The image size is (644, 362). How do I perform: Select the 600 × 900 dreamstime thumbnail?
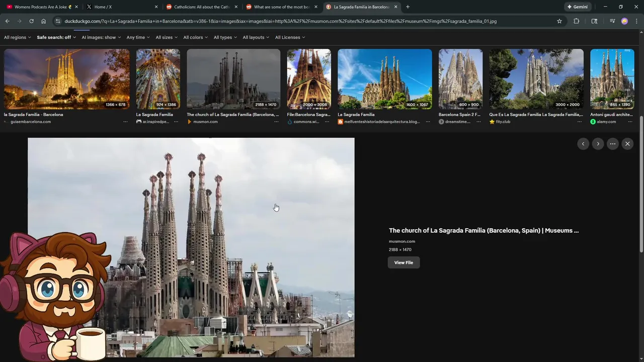(460, 79)
